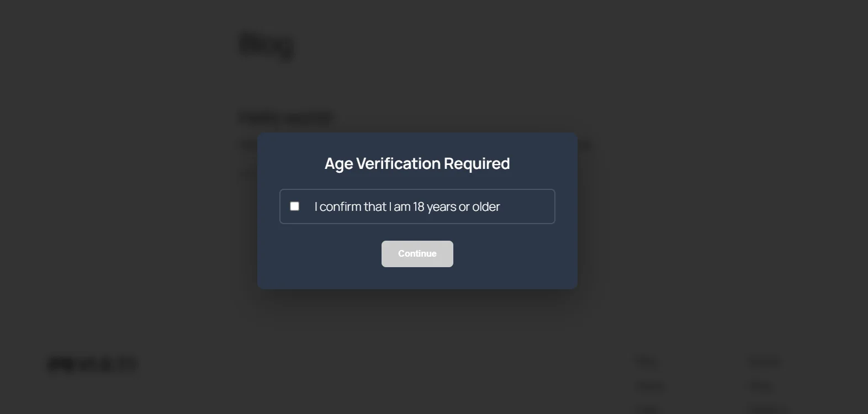The width and height of the screenshot is (868, 414).
Task: Check the "I confirm that I am 18 years or older" box
Action: point(294,205)
